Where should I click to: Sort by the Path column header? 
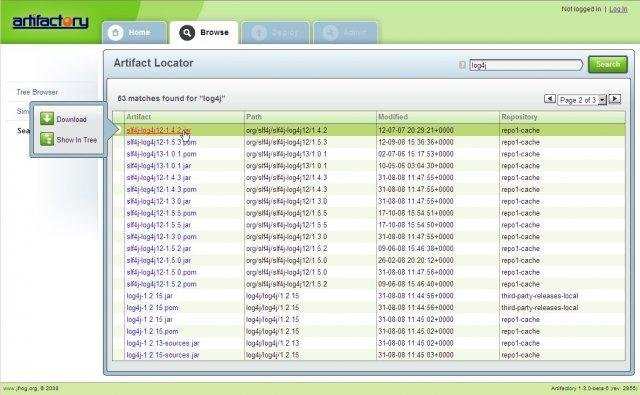[x=253, y=117]
